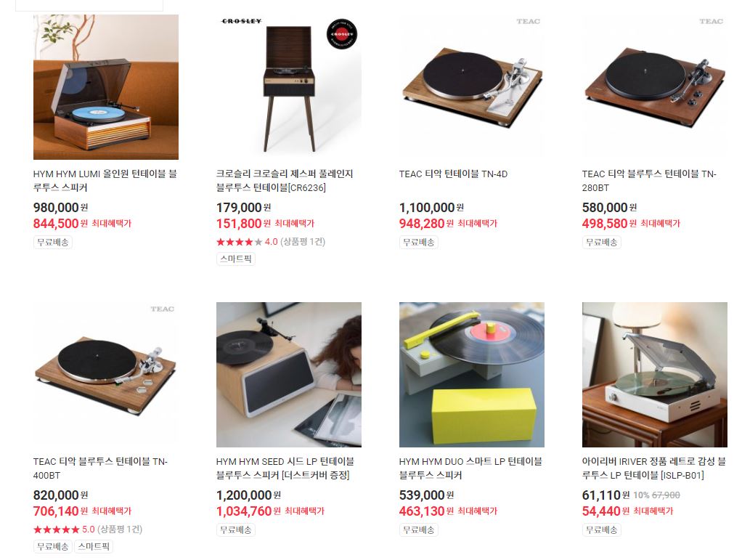Click the TEAC TN-400BT product title

(x=100, y=468)
